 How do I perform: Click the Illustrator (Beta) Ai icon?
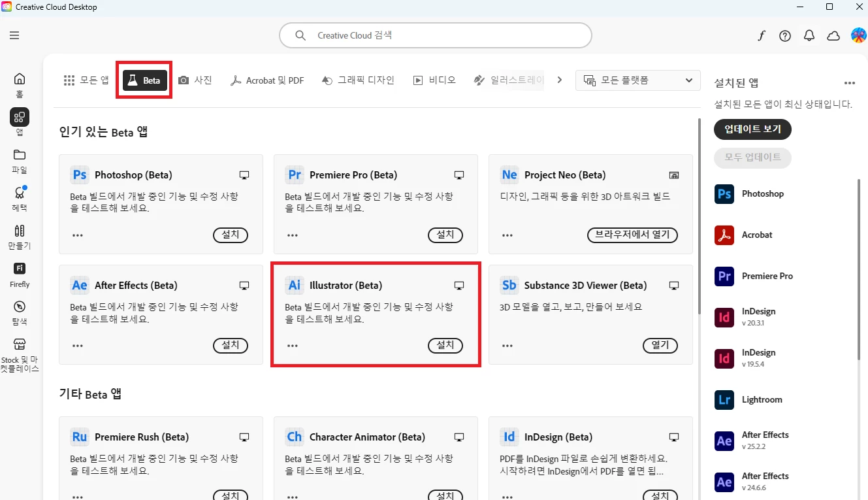point(295,285)
